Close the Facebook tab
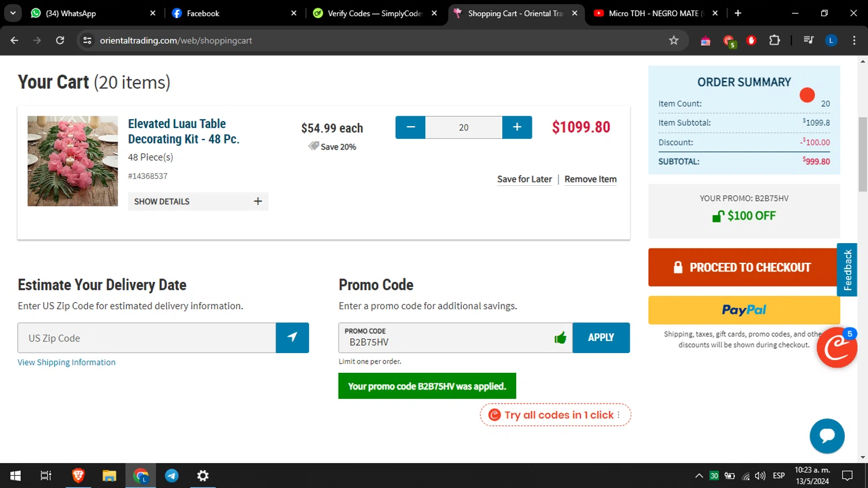This screenshot has height=488, width=868. pyautogui.click(x=294, y=13)
